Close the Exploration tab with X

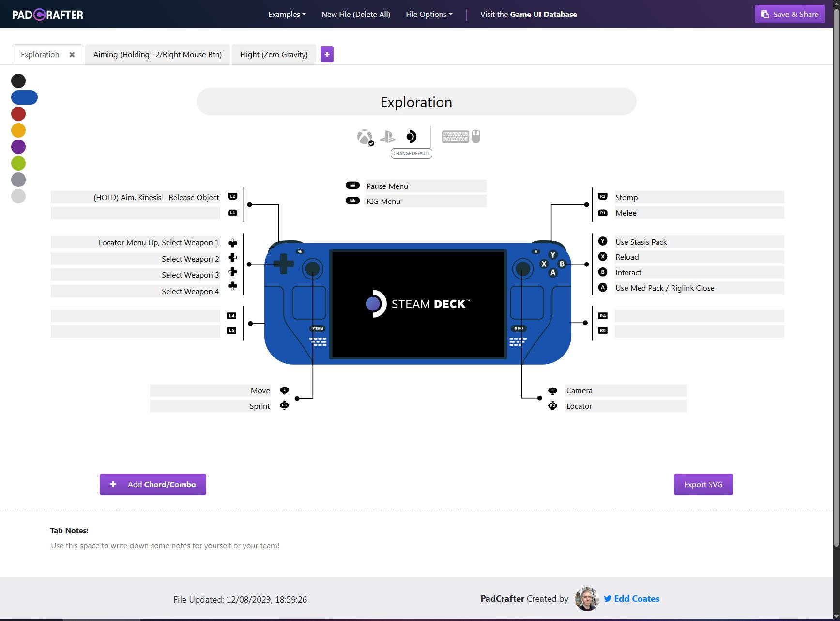point(72,55)
